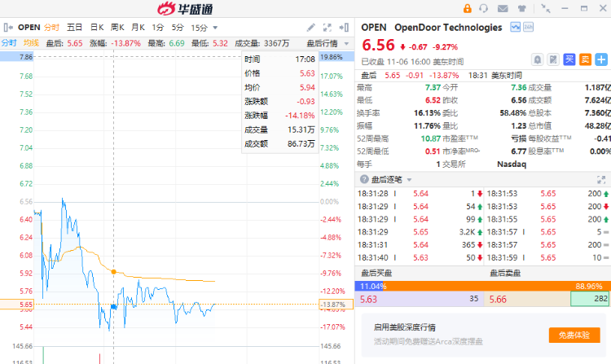This screenshot has width=611, height=364.
Task: Open customer service headset icon
Action: (x=484, y=8)
